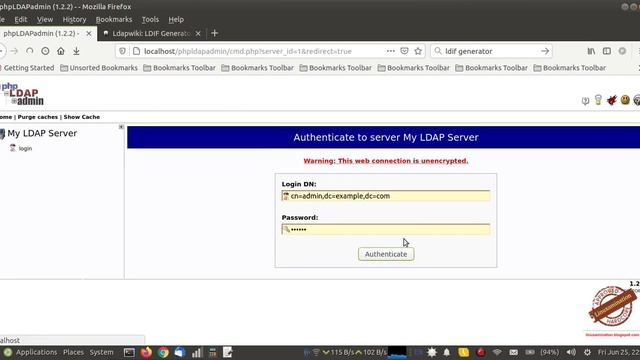
Task: Go to the Firefox home page
Action: 61,51
